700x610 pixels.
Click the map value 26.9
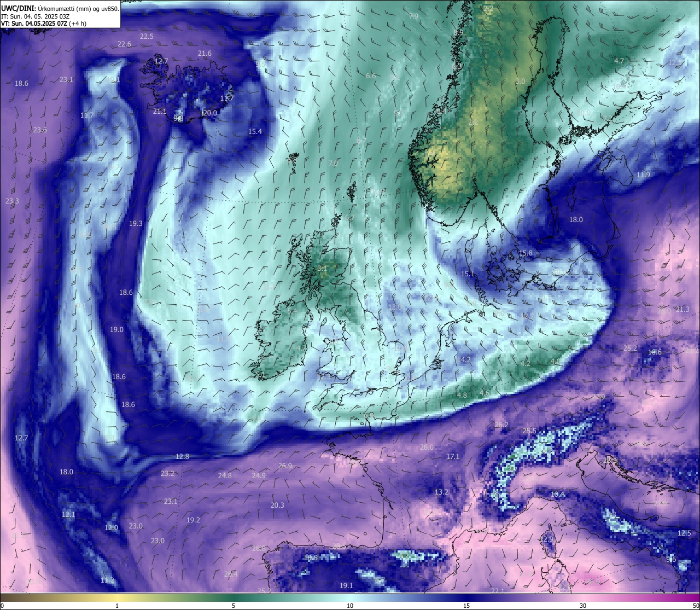coord(285,466)
